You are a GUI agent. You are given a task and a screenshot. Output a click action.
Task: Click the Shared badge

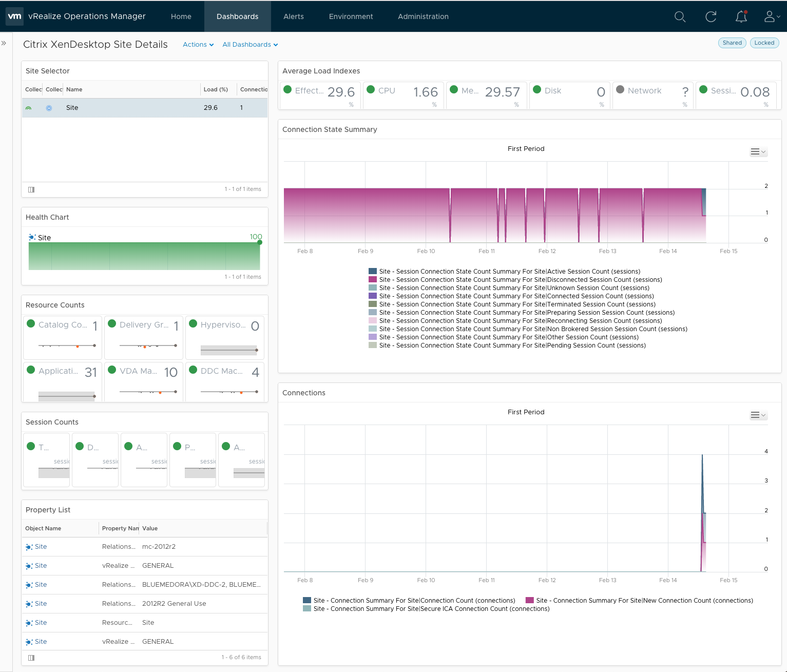(x=732, y=43)
